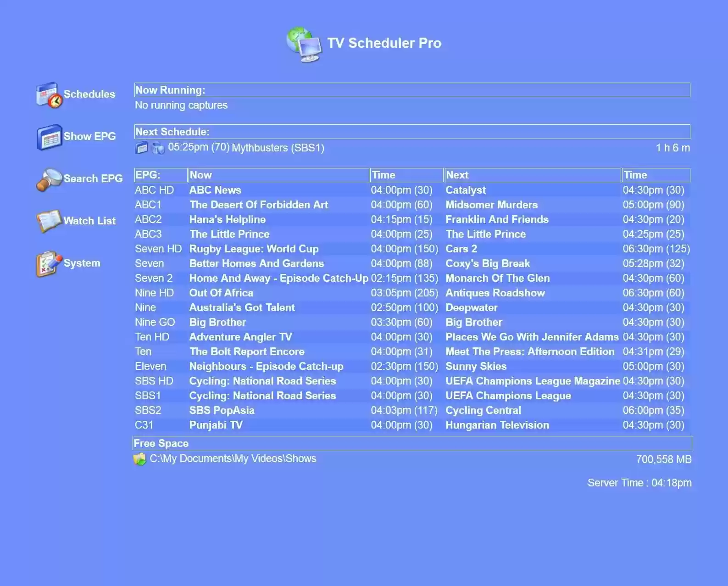The height and width of the screenshot is (586, 728).
Task: Click the Show EPG guide icon
Action: pos(49,137)
